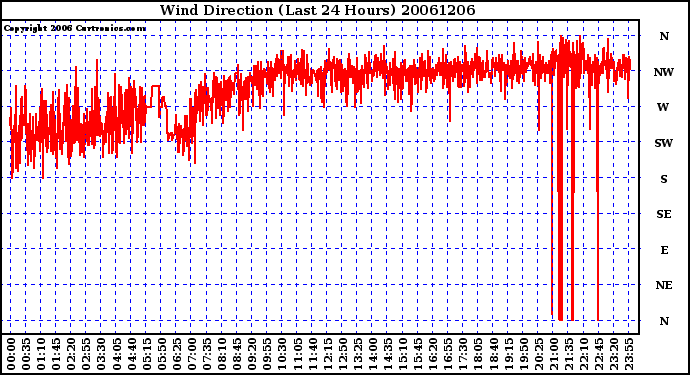Click the 16:20 time axis label
This screenshot has height=375, width=690.
(433, 354)
